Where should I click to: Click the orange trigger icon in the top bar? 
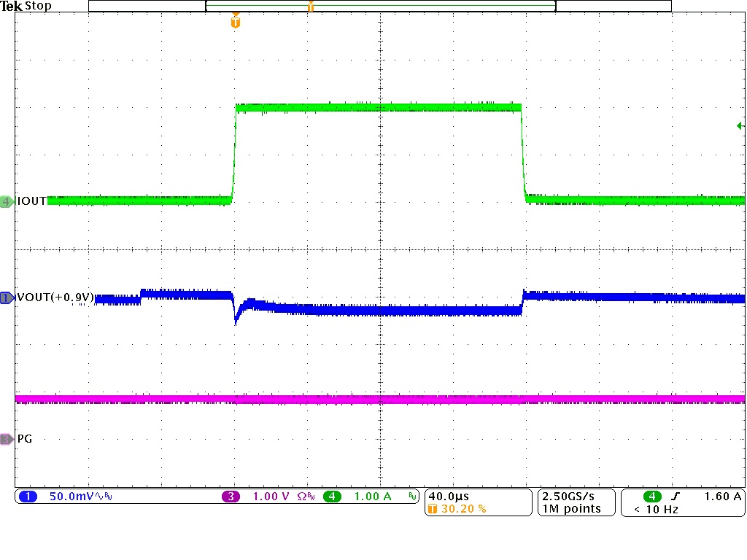tap(310, 6)
